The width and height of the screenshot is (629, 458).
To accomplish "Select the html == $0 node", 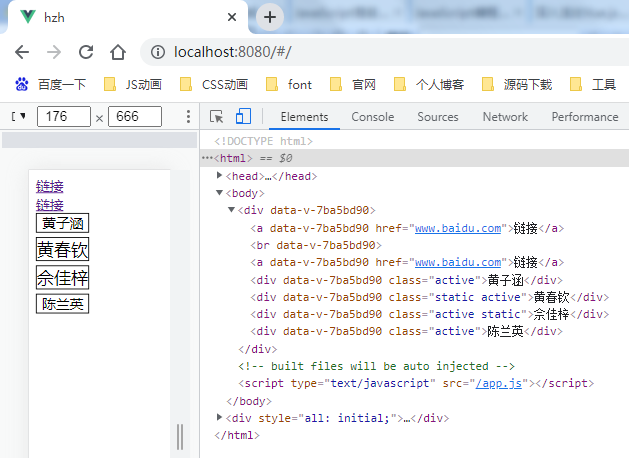I will [x=414, y=158].
